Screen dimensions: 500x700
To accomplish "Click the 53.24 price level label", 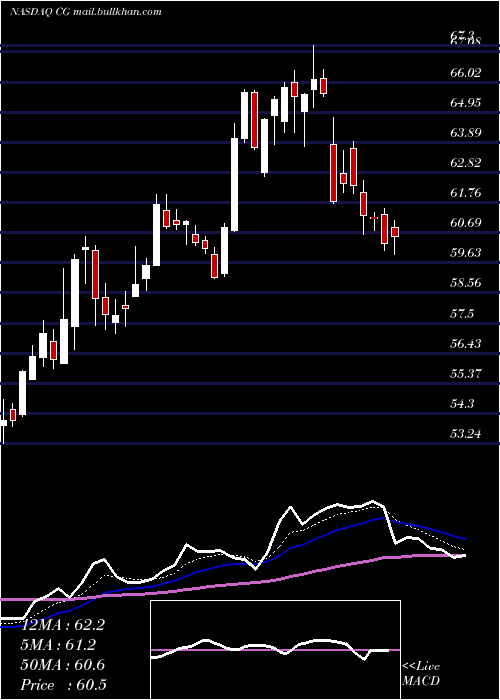I will coord(466,433).
